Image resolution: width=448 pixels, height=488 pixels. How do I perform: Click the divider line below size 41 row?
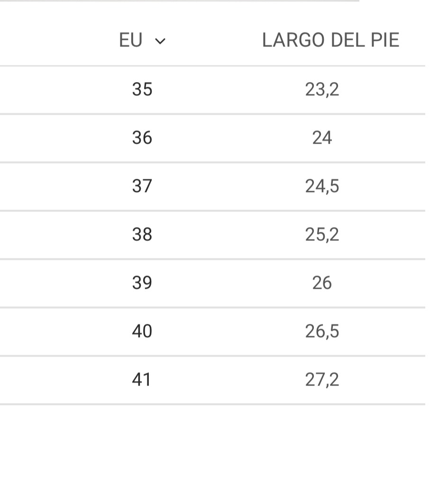pos(212,404)
